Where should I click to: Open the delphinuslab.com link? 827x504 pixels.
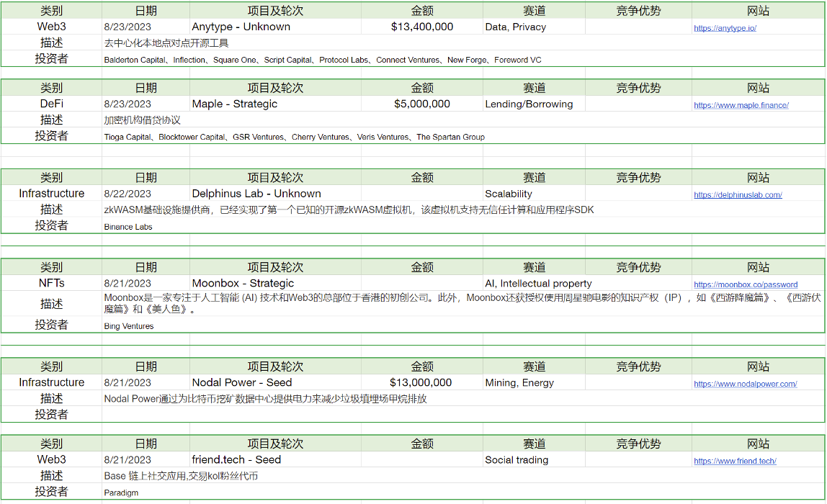point(738,194)
